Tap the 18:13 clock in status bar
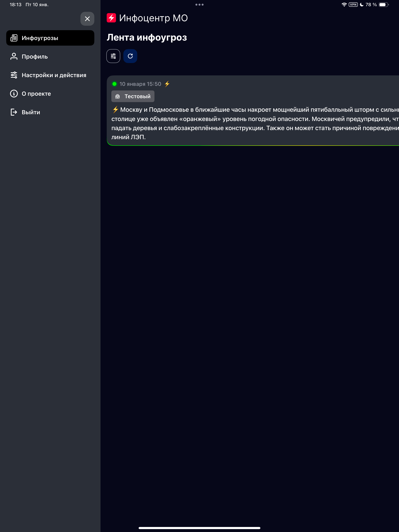The image size is (399, 532). click(x=16, y=5)
